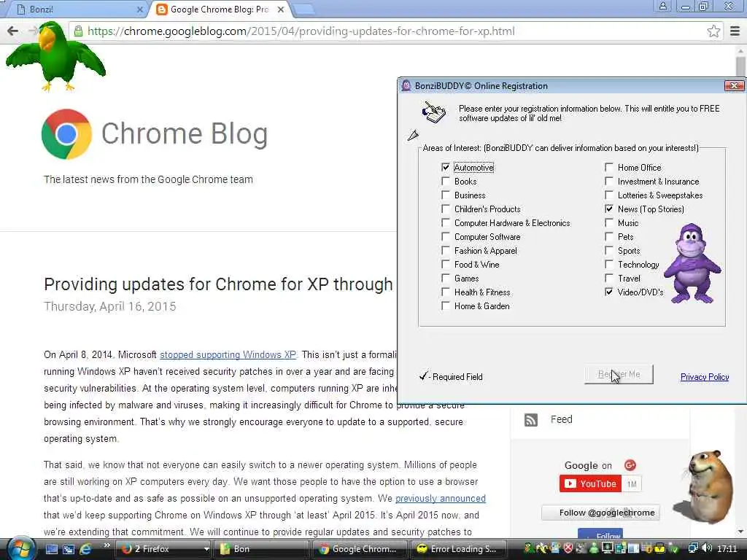Click the hamster character near the sidebar

708,486
